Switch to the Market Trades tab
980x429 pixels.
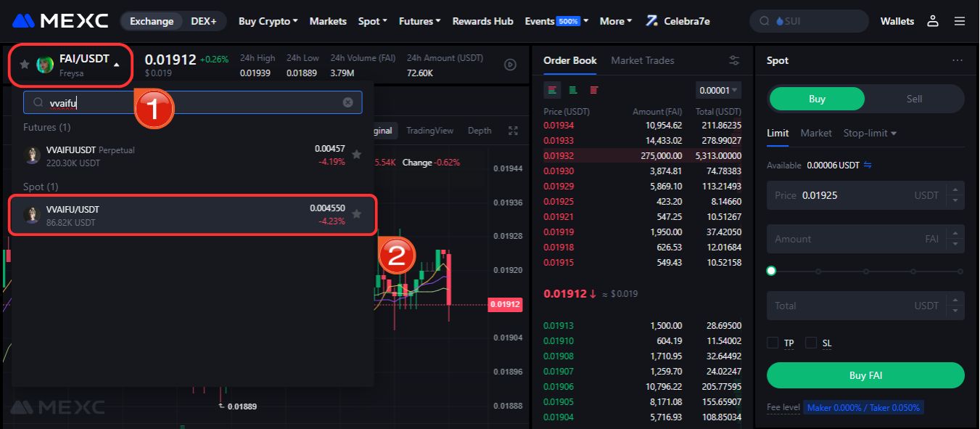(643, 60)
